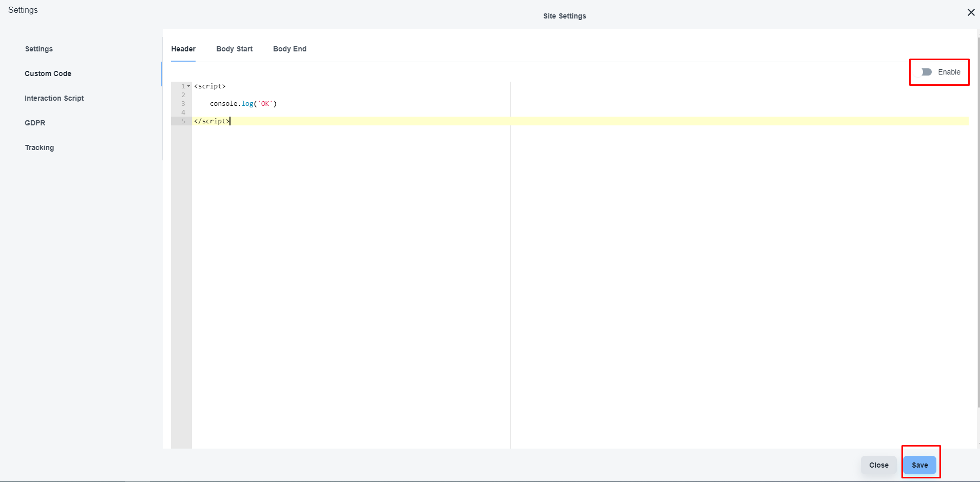
Task: Click line number 3 in editor gutter
Action: [183, 104]
